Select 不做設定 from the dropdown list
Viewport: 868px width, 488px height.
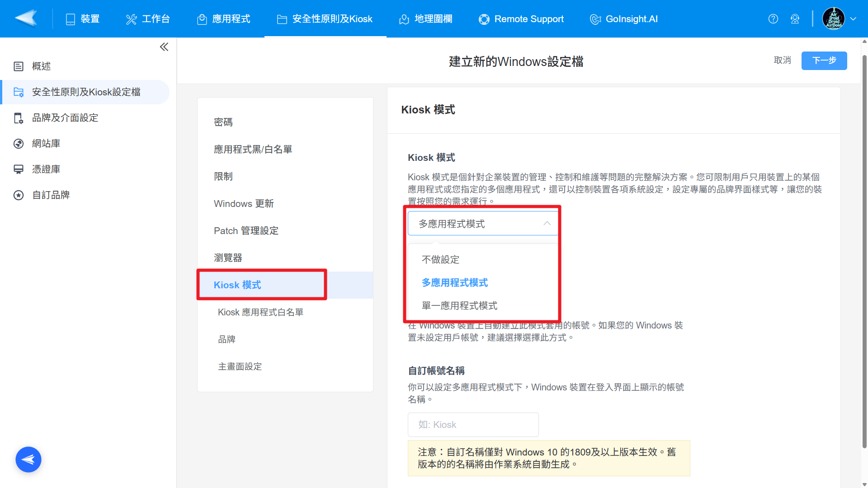click(x=440, y=260)
